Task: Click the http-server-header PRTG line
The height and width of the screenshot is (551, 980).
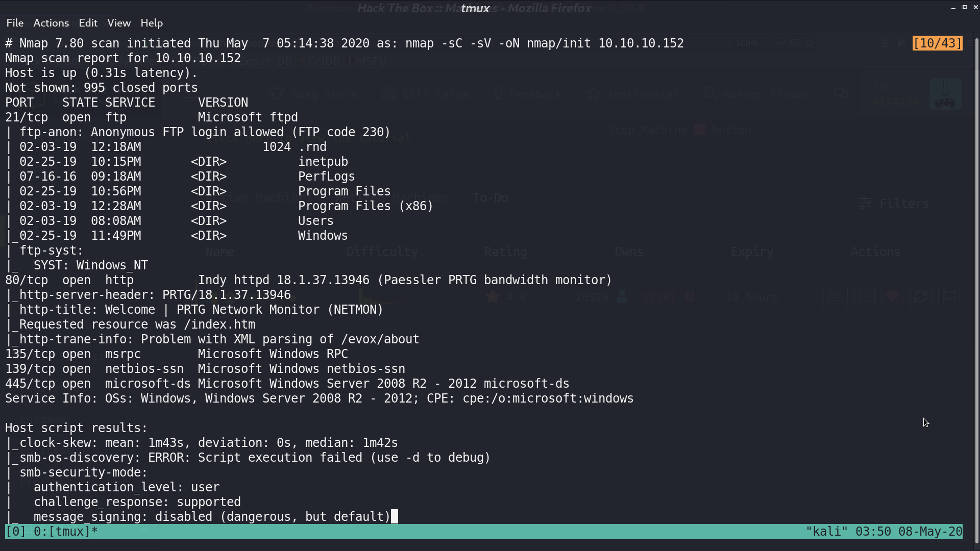Action: click(x=148, y=295)
